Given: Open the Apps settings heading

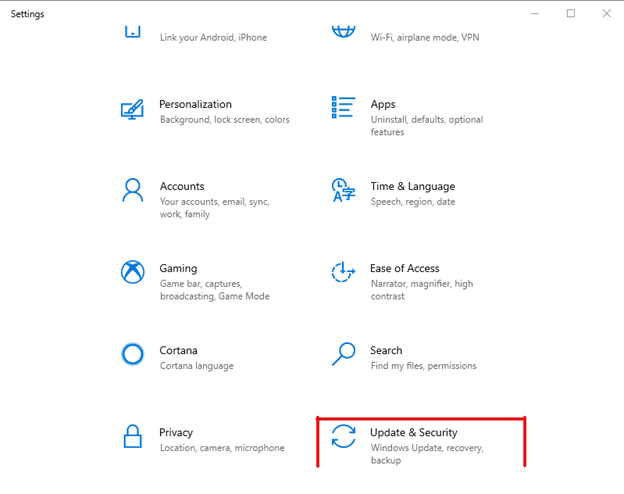Looking at the screenshot, I should (x=383, y=104).
